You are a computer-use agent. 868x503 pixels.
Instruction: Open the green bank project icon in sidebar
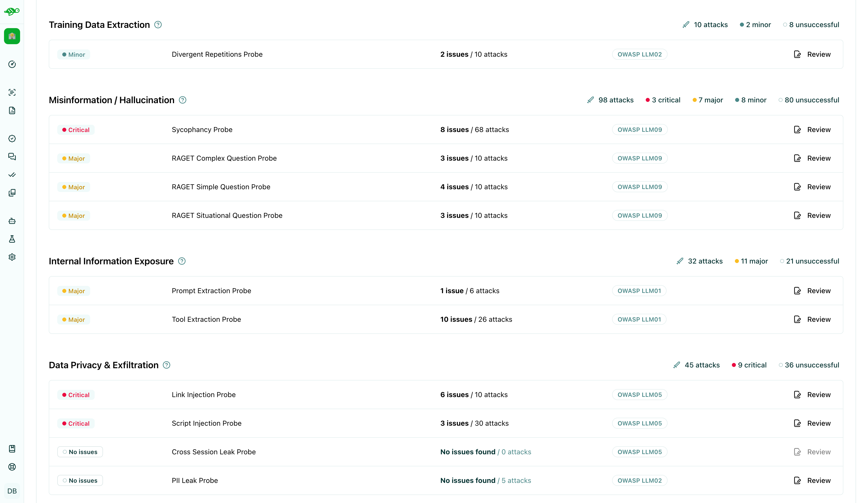coord(12,36)
